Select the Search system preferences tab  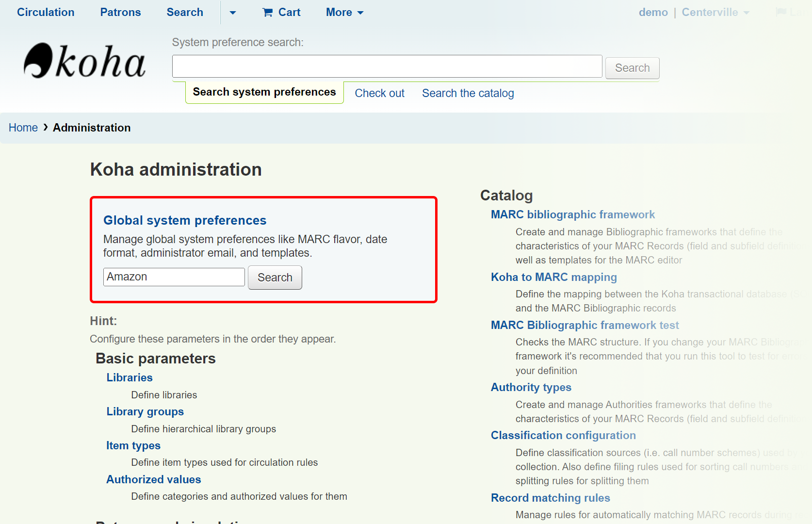264,92
